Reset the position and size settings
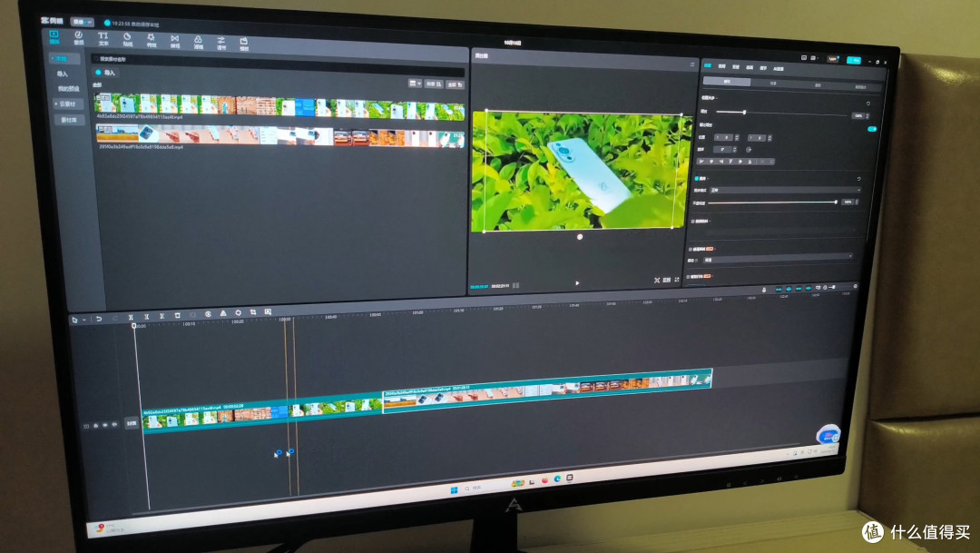Screen dimensions: 980x553 tap(868, 104)
